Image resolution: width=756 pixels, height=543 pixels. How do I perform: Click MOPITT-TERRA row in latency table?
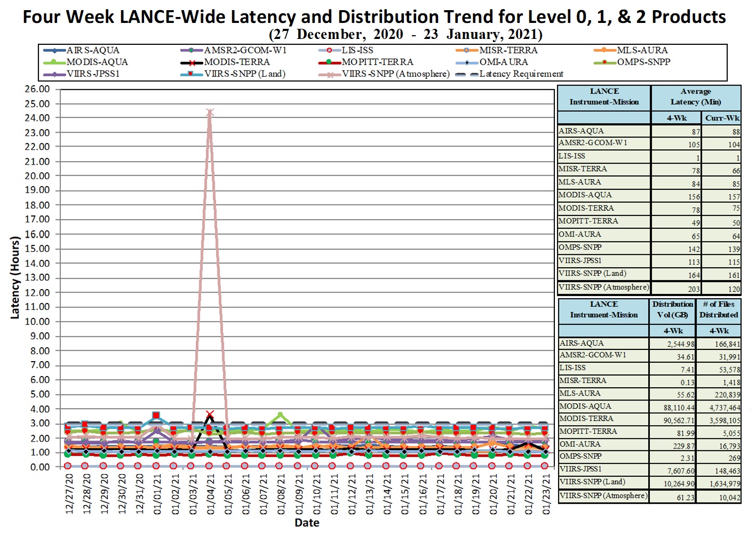pyautogui.click(x=649, y=221)
